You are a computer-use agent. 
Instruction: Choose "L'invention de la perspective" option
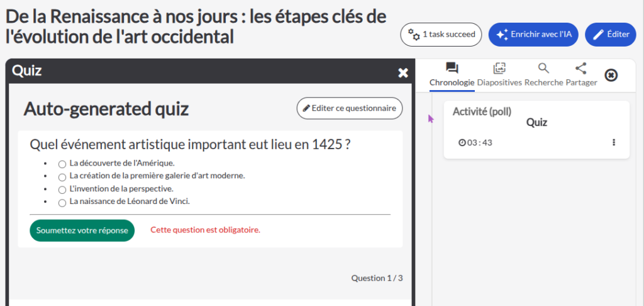(62, 190)
